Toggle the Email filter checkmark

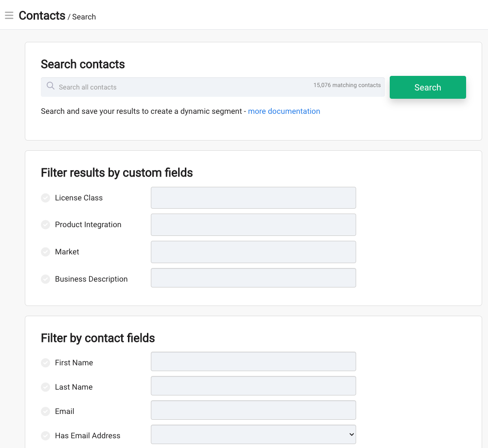[x=45, y=412]
